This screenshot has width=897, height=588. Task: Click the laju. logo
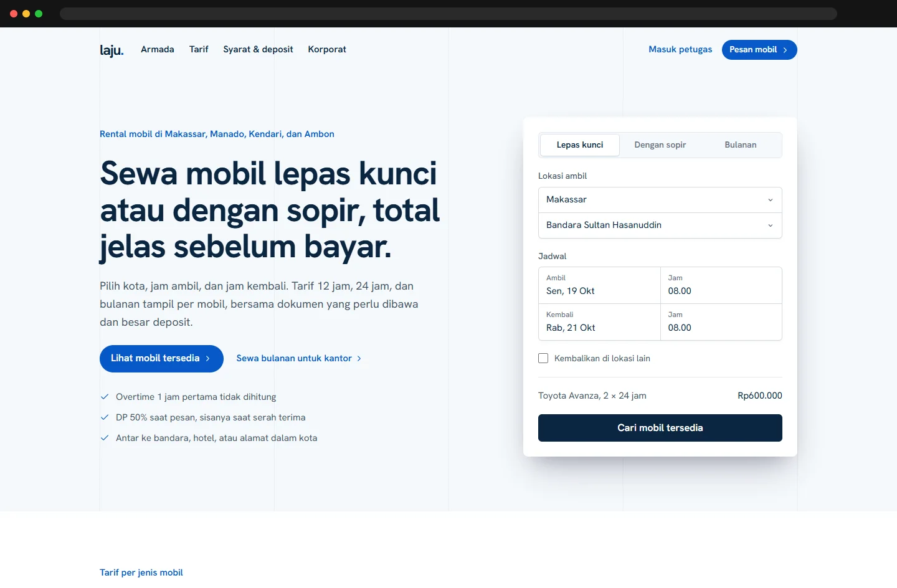(112, 50)
